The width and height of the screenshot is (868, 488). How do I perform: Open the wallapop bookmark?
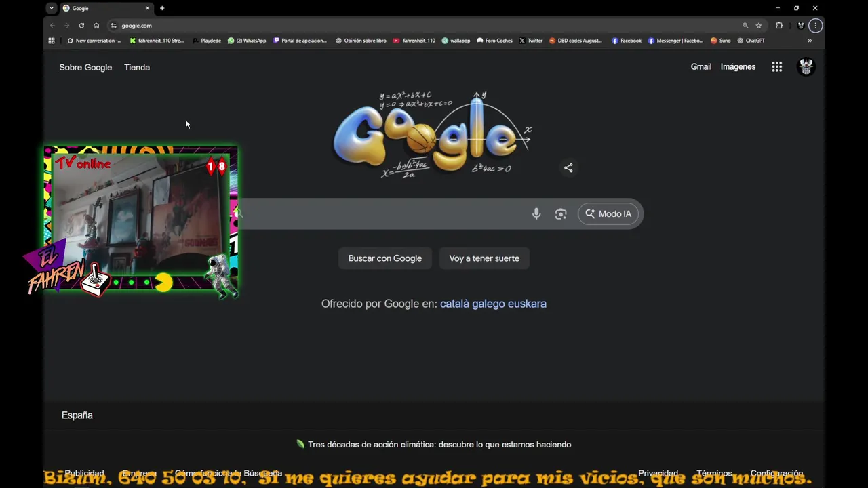(x=456, y=41)
